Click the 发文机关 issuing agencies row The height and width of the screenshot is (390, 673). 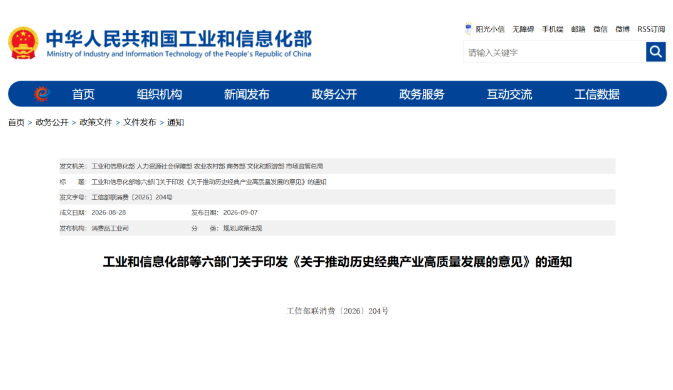coord(337,166)
